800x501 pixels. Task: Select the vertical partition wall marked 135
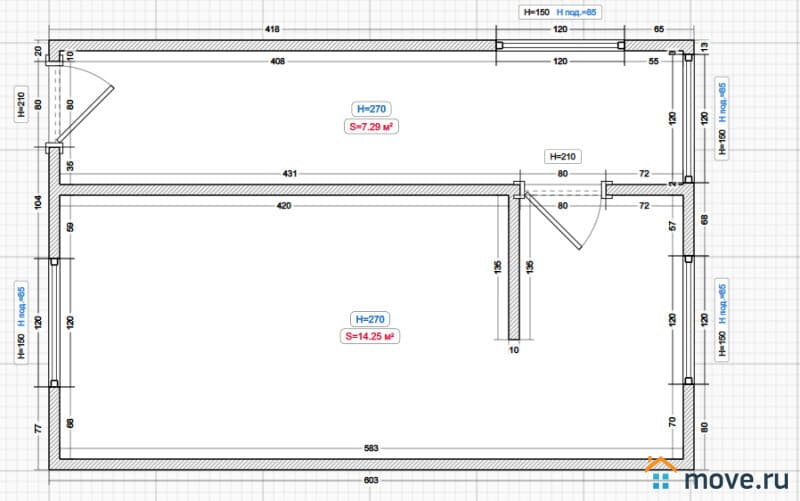pos(514,266)
